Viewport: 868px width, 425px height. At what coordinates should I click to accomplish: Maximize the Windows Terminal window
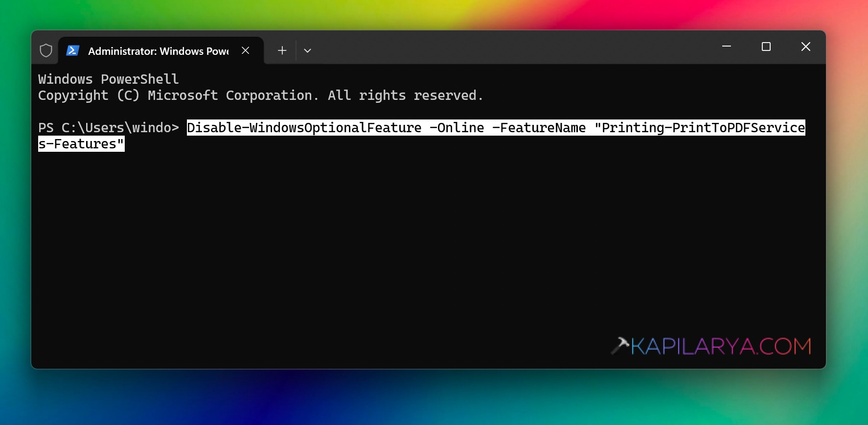766,47
